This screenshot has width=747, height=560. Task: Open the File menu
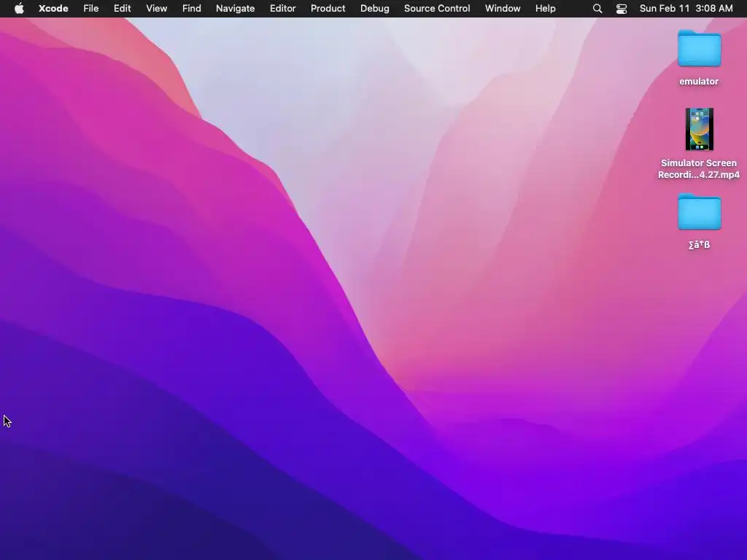(90, 9)
